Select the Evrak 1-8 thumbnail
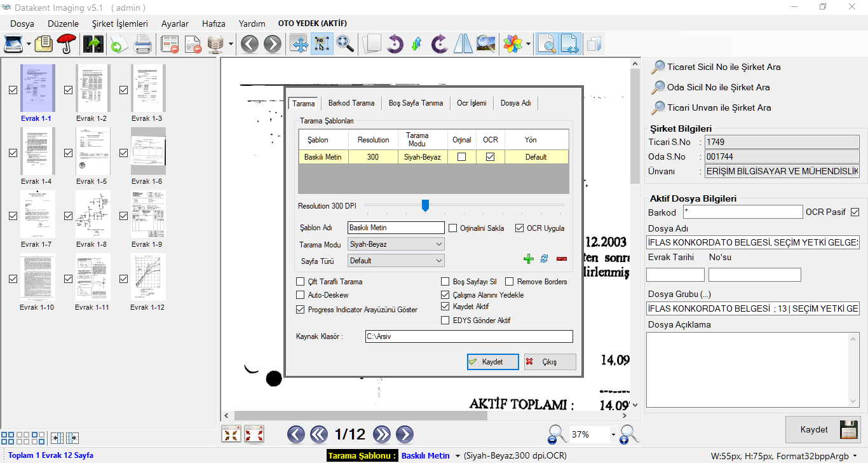The height and width of the screenshot is (463, 868). click(x=93, y=214)
